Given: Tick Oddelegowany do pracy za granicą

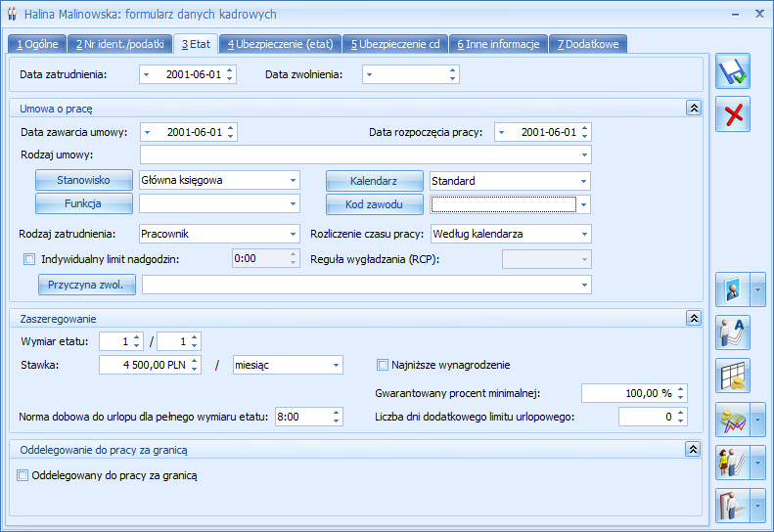Looking at the screenshot, I should click(x=23, y=475).
